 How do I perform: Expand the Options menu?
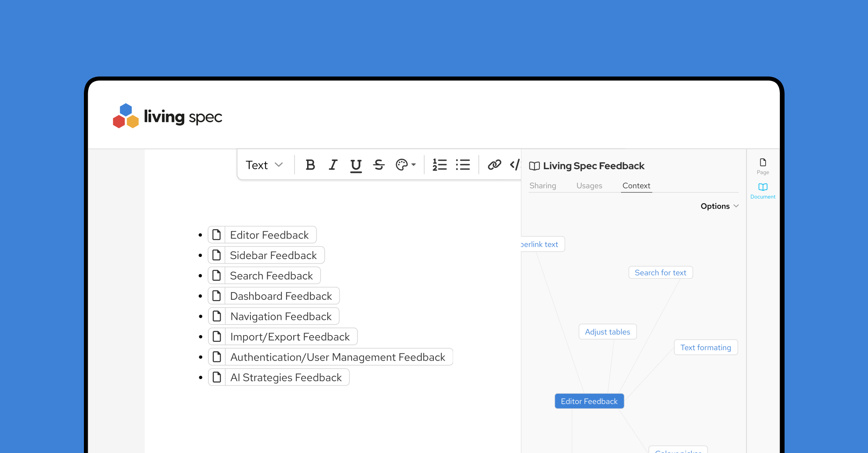point(719,206)
